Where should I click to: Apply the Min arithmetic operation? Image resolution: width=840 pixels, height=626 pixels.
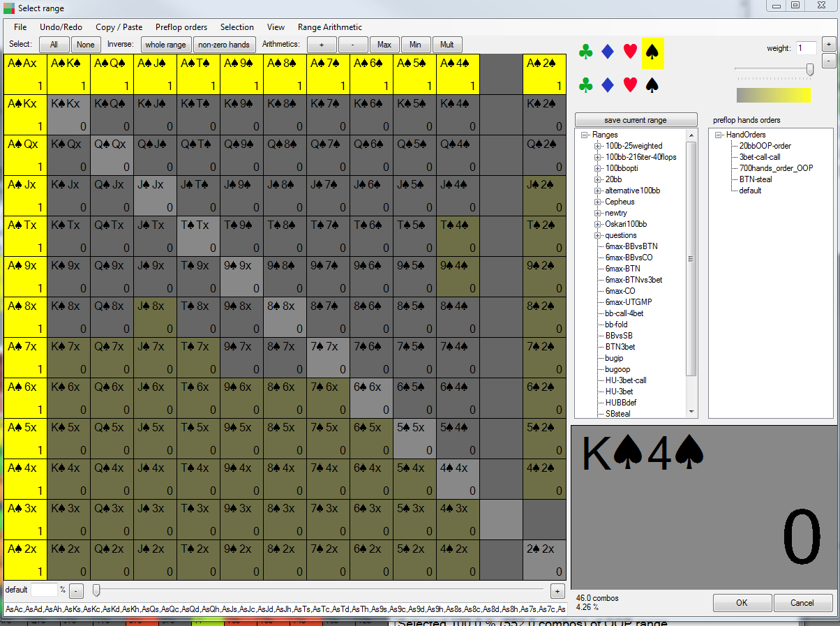point(415,45)
